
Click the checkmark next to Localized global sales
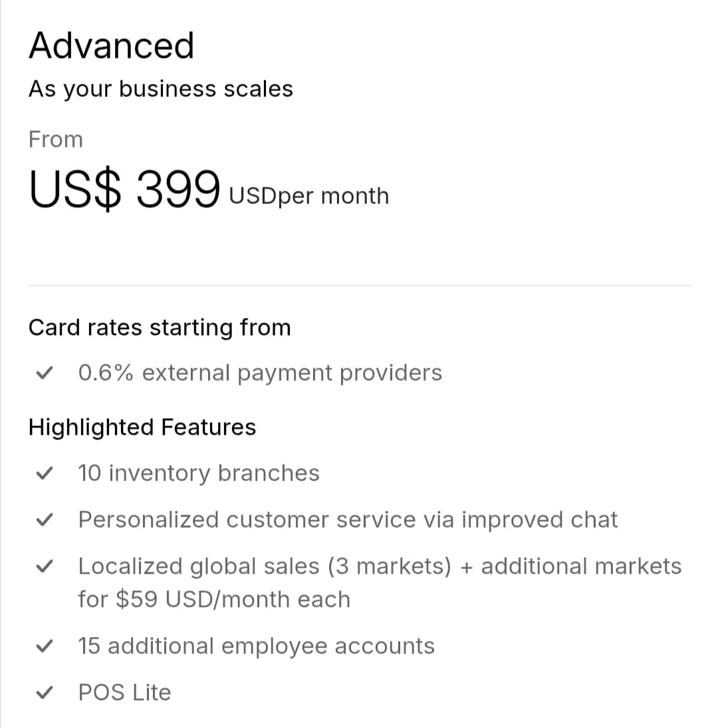click(44, 567)
